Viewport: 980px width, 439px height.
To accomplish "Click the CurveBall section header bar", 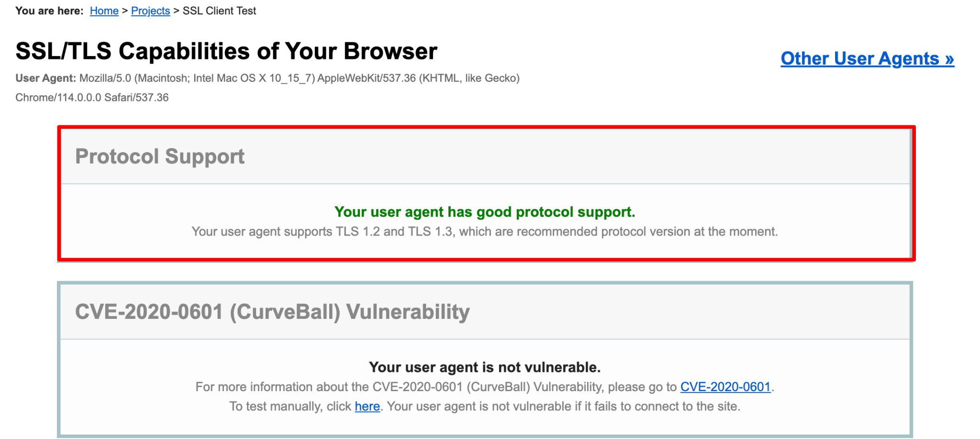I will pos(485,311).
